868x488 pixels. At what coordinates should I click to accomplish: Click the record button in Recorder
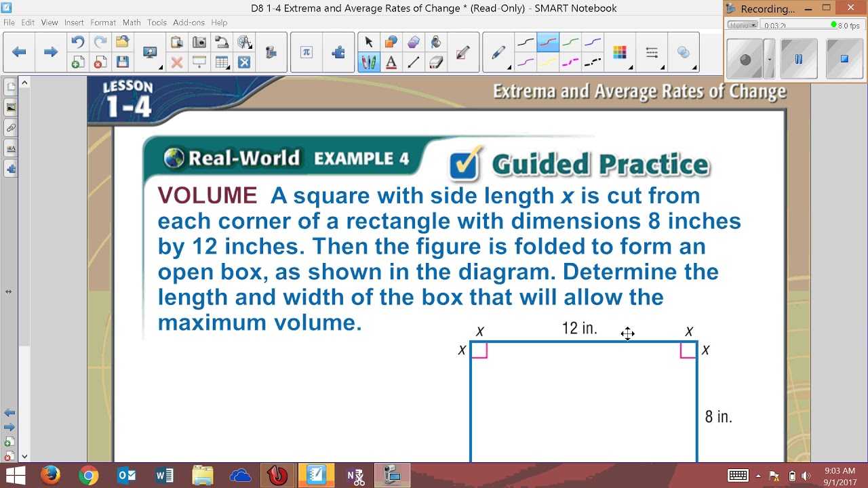(745, 59)
